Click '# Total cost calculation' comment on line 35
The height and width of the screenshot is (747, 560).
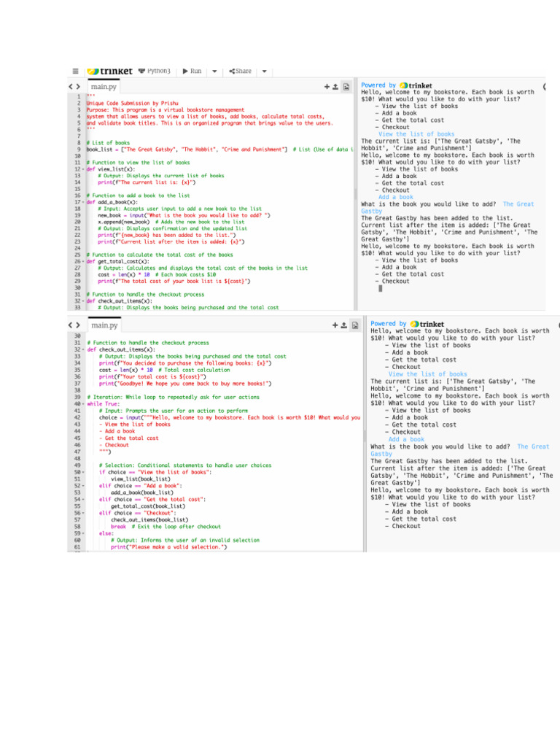point(194,370)
